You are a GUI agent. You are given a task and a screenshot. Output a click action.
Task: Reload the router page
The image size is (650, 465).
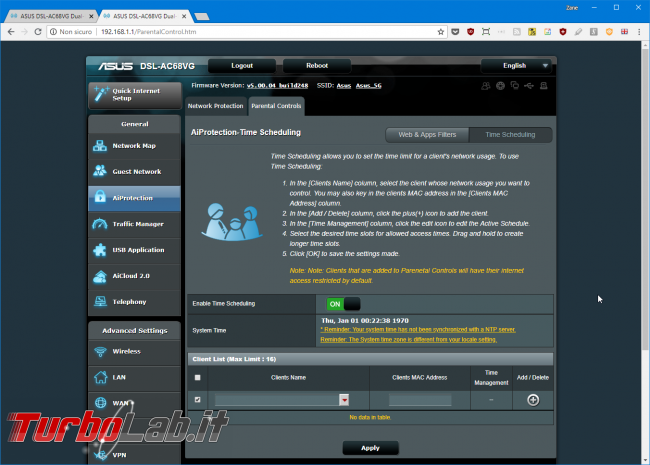[x=38, y=32]
